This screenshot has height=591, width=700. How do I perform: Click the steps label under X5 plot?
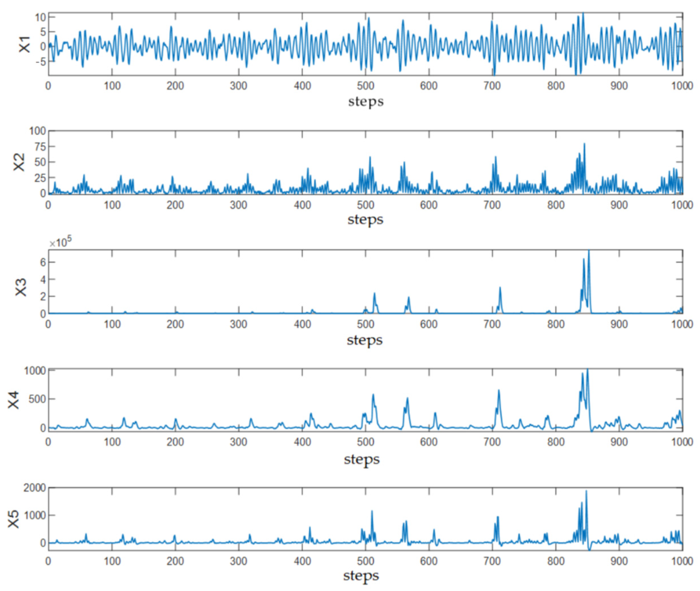click(x=361, y=576)
